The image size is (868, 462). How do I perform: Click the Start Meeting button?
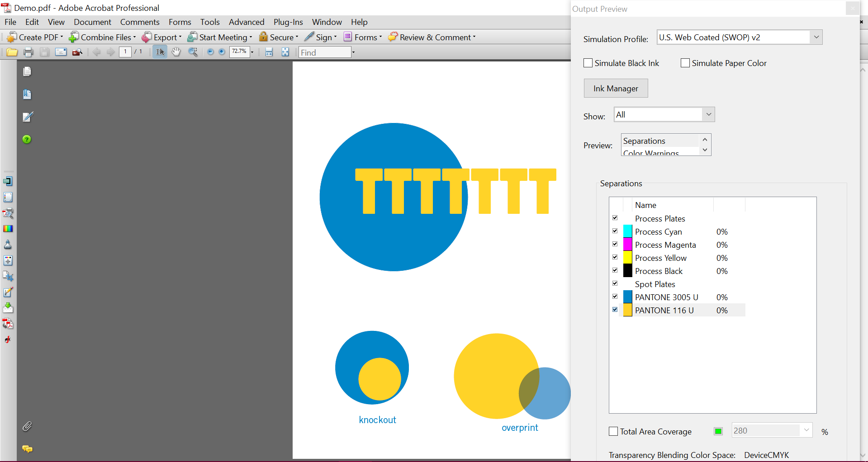click(x=220, y=37)
